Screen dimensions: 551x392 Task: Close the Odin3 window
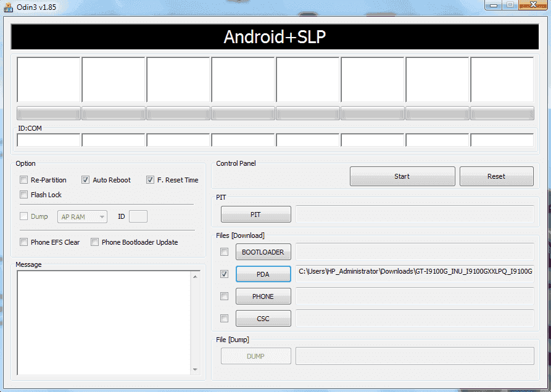(x=534, y=5)
